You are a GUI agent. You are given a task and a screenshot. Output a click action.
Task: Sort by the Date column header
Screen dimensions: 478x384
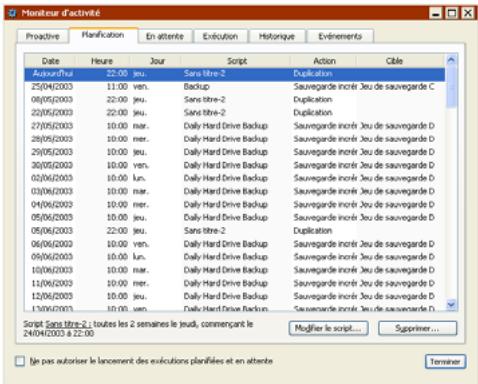pyautogui.click(x=50, y=61)
